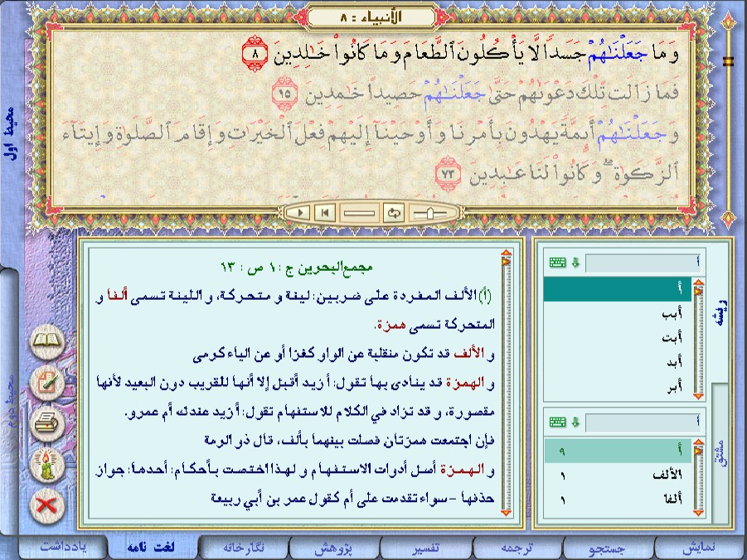Click the repeat loop playback icon
The image size is (747, 560).
click(394, 213)
